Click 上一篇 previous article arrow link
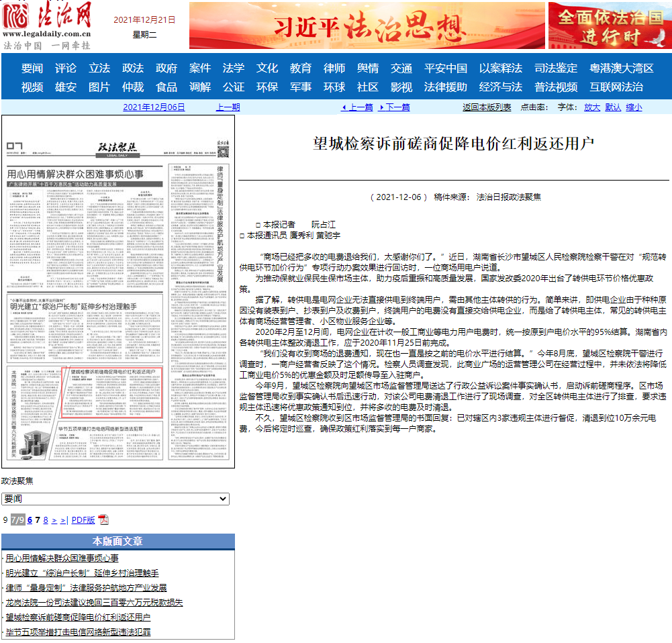Image resolution: width=672 pixels, height=643 pixels. pos(357,107)
